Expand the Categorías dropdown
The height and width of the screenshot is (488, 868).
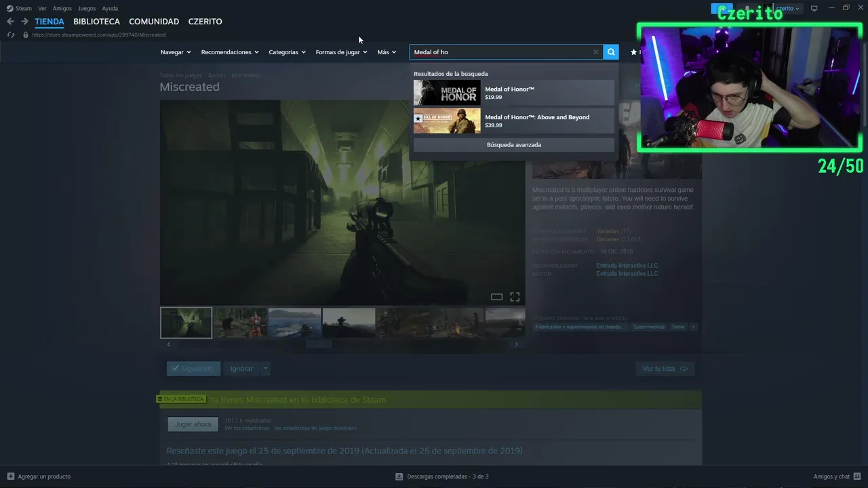point(287,52)
